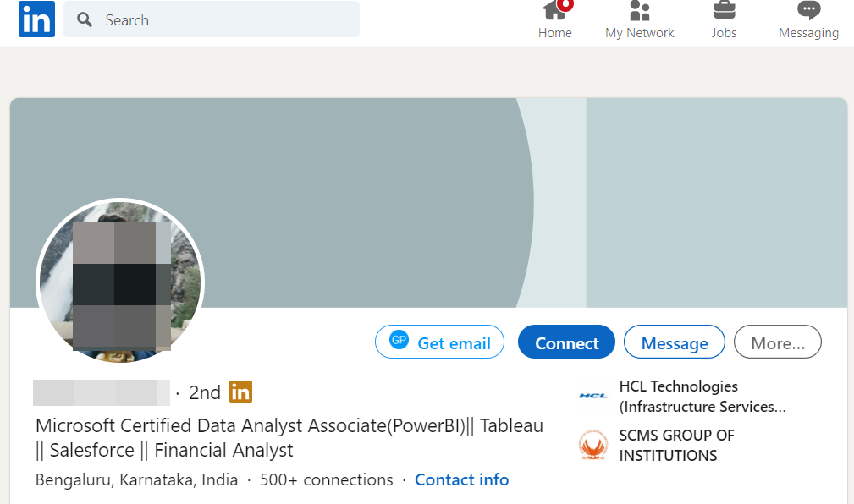Open the Contact info link
Viewport: 854px width, 504px height.
point(462,479)
